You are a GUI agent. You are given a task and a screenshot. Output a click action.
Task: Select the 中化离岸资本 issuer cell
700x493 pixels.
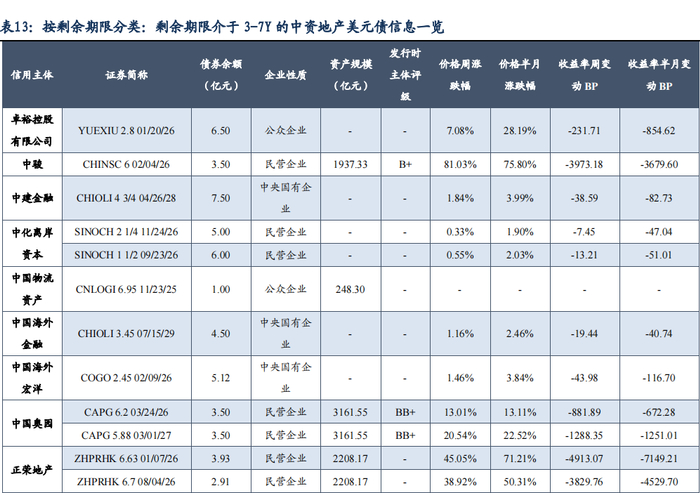click(32, 243)
